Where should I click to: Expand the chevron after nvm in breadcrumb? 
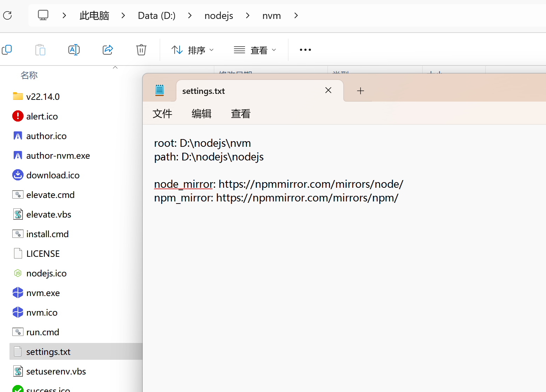(296, 15)
